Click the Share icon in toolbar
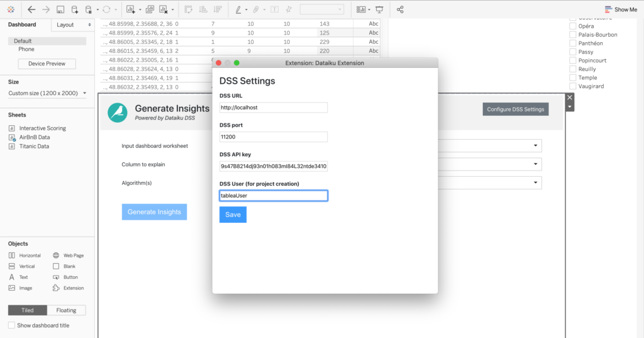Viewport: 644px width, 338px height. (400, 9)
